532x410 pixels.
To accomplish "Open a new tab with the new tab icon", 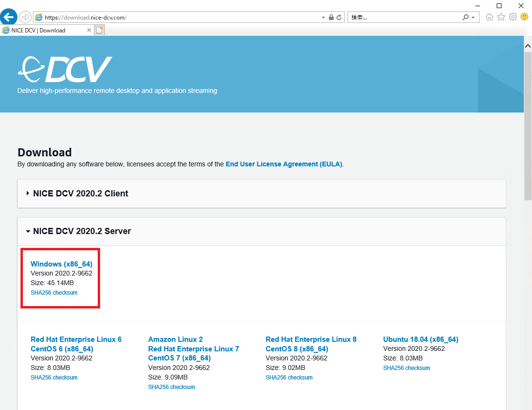I will point(99,30).
